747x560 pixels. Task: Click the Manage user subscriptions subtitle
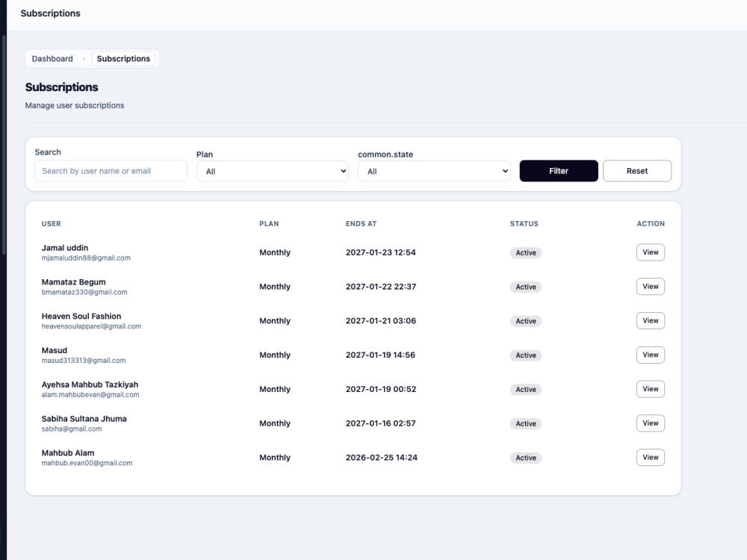click(74, 105)
